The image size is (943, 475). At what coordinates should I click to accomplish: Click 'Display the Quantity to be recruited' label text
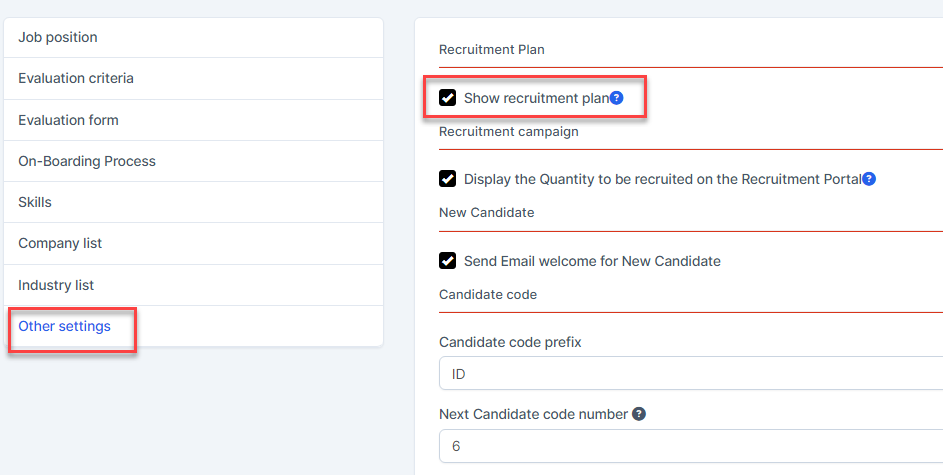(662, 179)
